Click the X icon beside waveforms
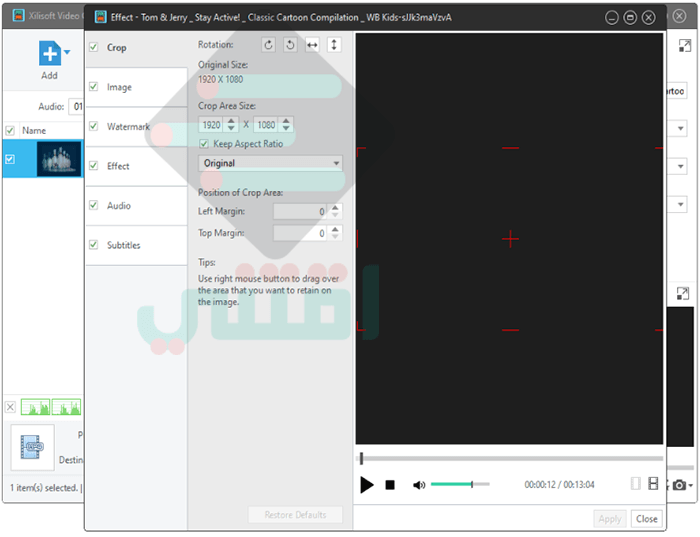The image size is (700, 537). click(10, 407)
